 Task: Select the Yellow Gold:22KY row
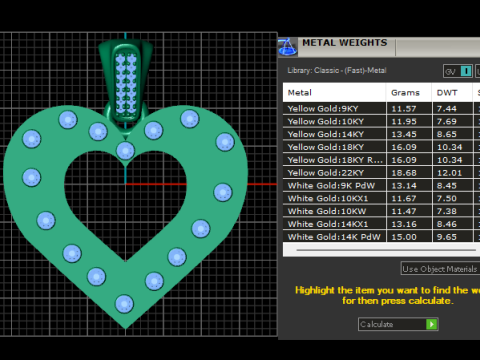pos(381,173)
